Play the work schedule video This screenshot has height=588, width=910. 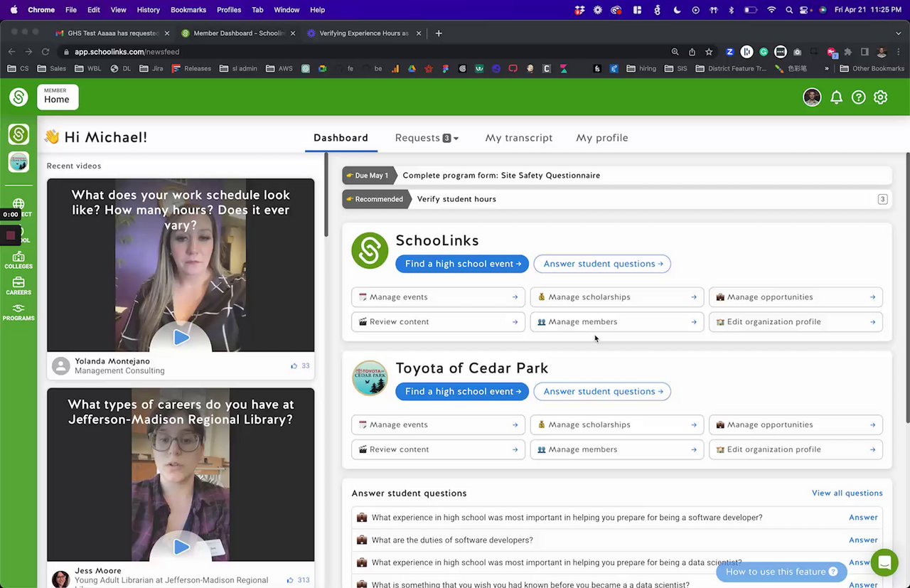181,337
